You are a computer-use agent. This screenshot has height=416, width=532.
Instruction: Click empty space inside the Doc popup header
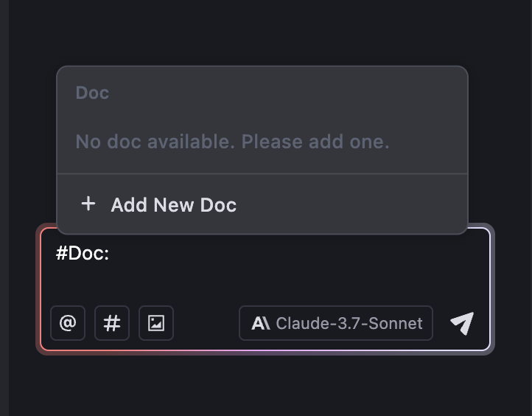pyautogui.click(x=288, y=93)
